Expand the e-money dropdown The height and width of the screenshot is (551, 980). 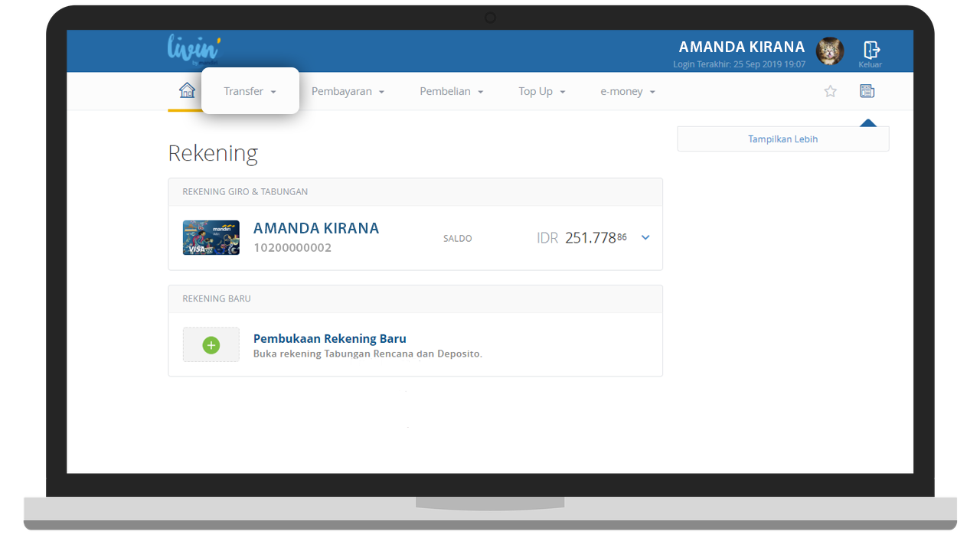tap(627, 92)
